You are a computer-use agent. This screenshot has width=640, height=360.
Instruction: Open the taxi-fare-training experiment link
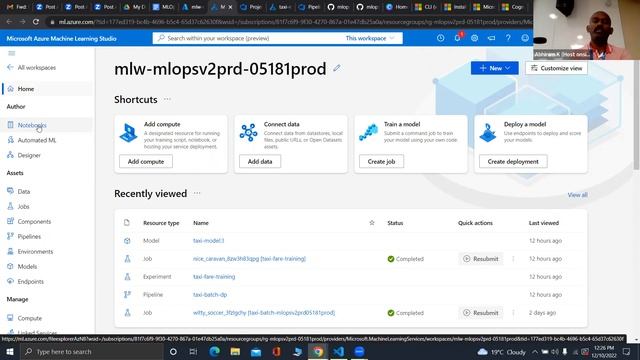pos(214,277)
